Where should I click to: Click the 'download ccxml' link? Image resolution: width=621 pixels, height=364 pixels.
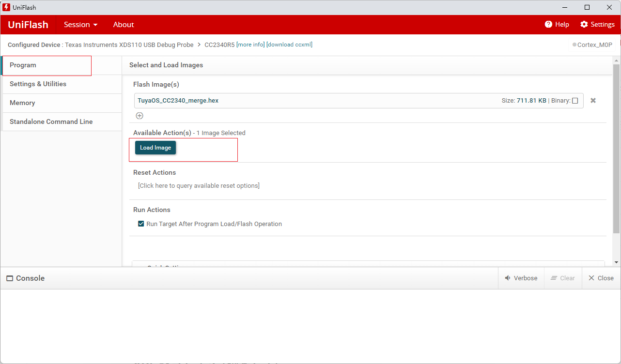(x=290, y=45)
